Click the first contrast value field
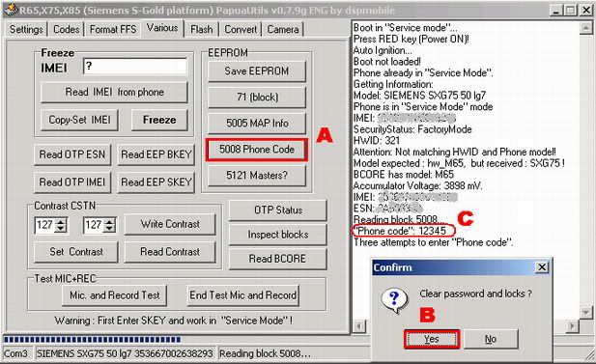This screenshot has height=364, width=596. coord(44,225)
